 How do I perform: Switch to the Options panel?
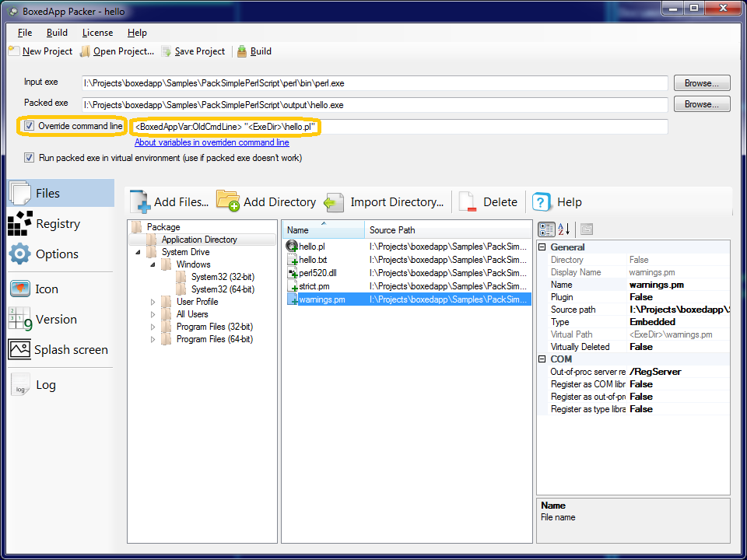tap(56, 253)
